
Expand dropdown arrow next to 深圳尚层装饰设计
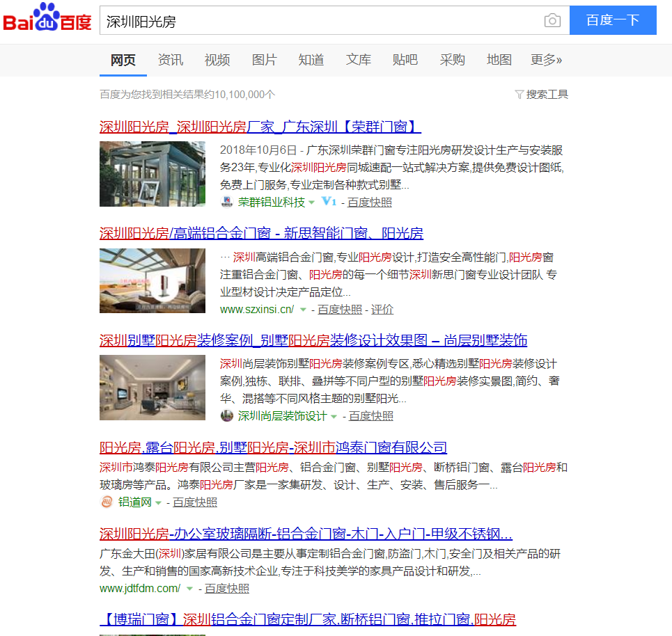[x=334, y=416]
